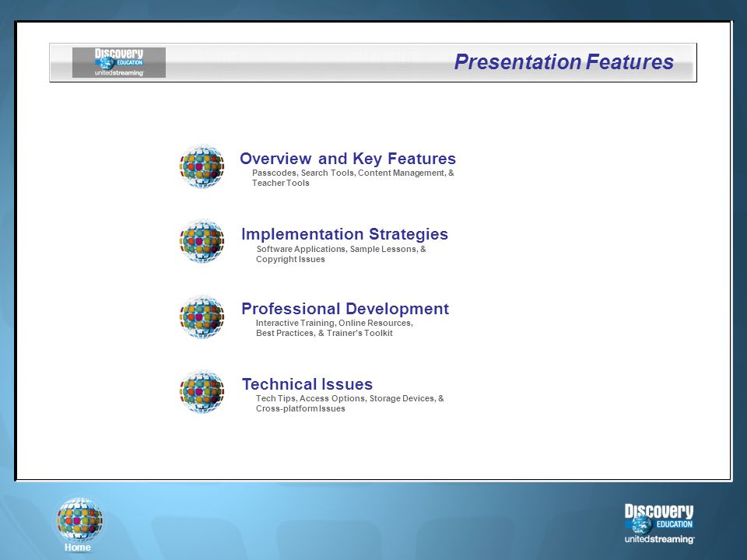Screen dimensions: 747x560
Task: Open the Overview and Key Features section
Action: [x=348, y=158]
